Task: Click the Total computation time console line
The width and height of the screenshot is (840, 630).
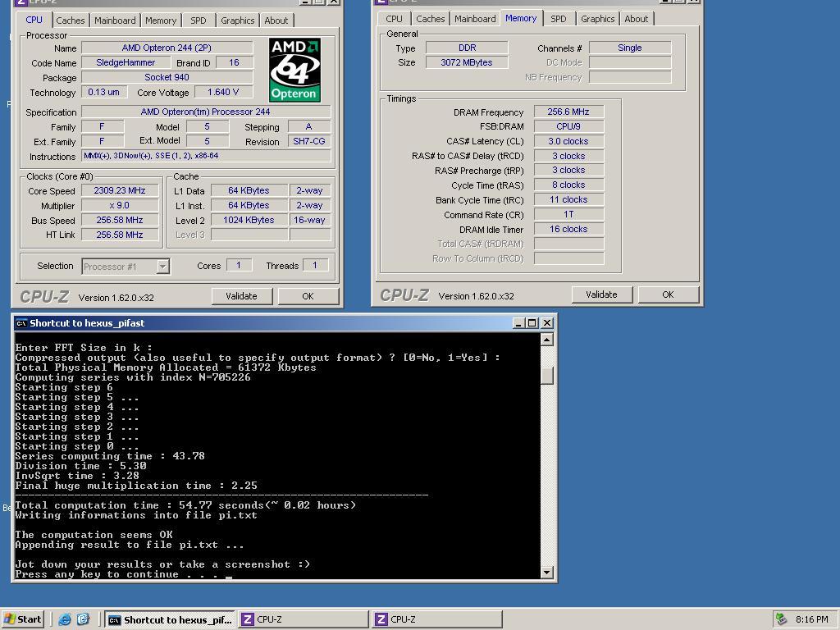Action: (x=185, y=505)
